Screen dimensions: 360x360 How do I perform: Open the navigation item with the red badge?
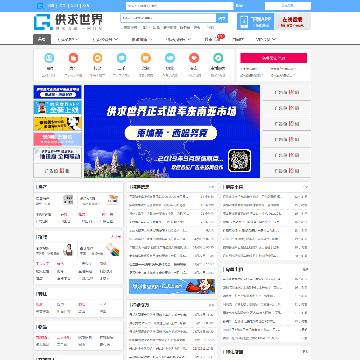pos(213,39)
